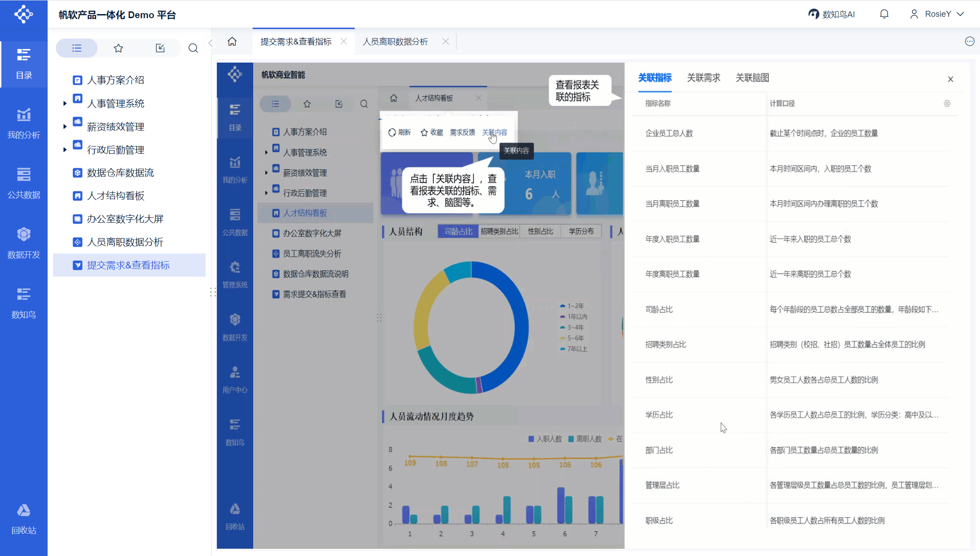Open RosieY user dropdown menu
The image size is (980, 556).
click(937, 14)
